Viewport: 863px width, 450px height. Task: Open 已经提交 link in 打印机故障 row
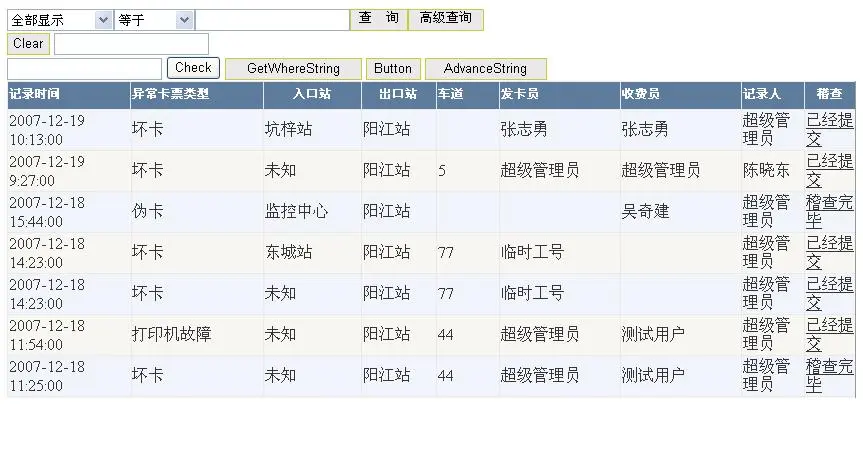tap(829, 334)
